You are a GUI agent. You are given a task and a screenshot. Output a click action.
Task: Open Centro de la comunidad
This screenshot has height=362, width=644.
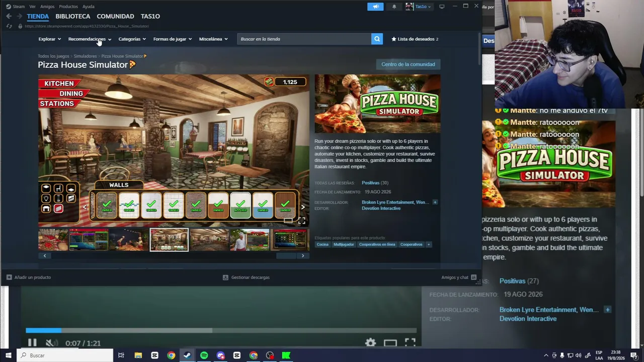pos(408,64)
